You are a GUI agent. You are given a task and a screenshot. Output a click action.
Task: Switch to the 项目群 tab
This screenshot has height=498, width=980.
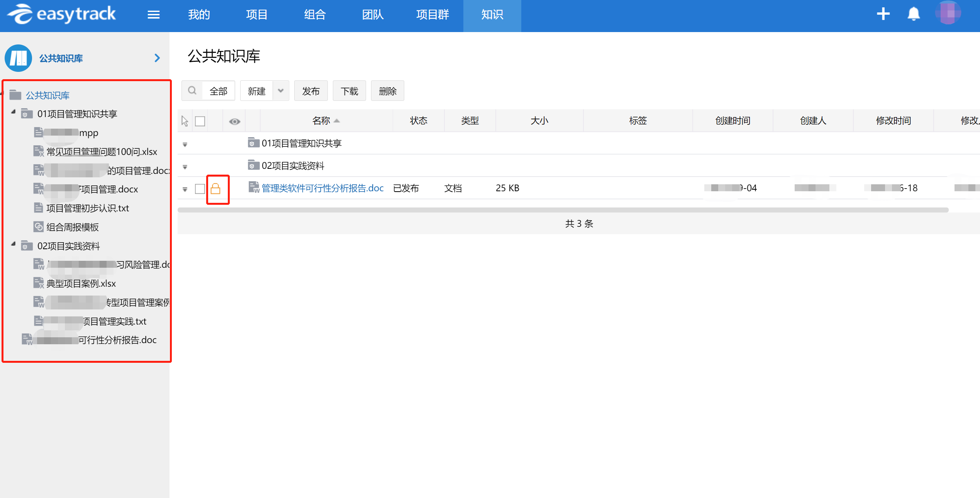[432, 15]
